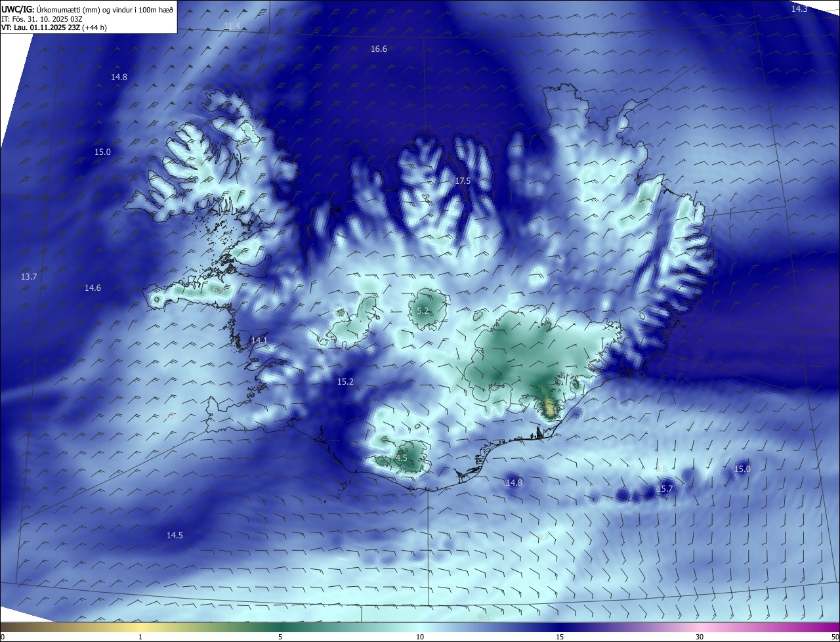
Task: Click the 14.5 value label
Action: point(175,536)
